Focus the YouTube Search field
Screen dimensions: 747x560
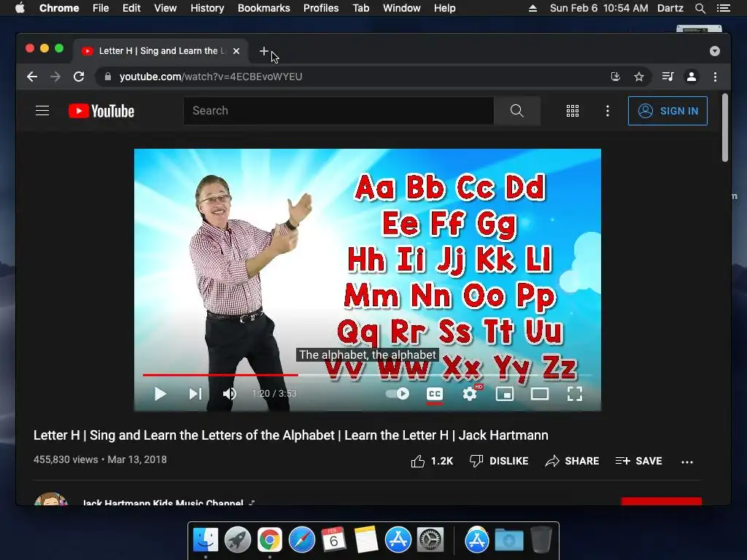coord(338,111)
